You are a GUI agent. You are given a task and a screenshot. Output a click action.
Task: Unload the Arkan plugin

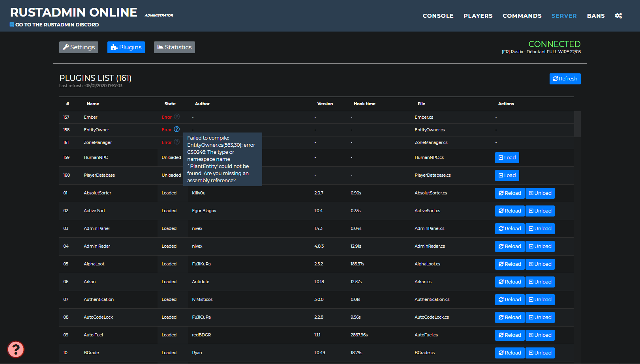540,282
